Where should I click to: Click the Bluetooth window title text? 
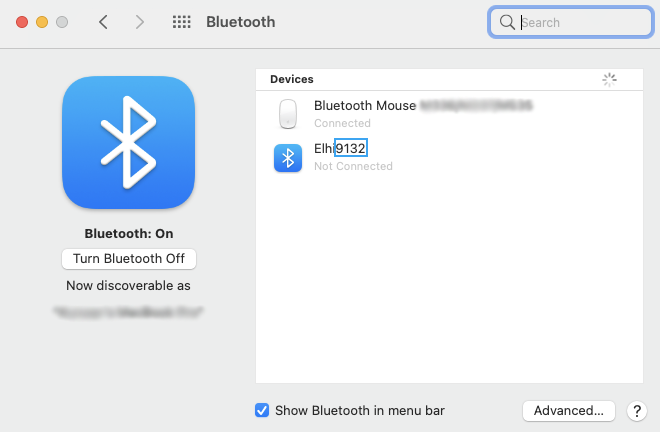(240, 22)
